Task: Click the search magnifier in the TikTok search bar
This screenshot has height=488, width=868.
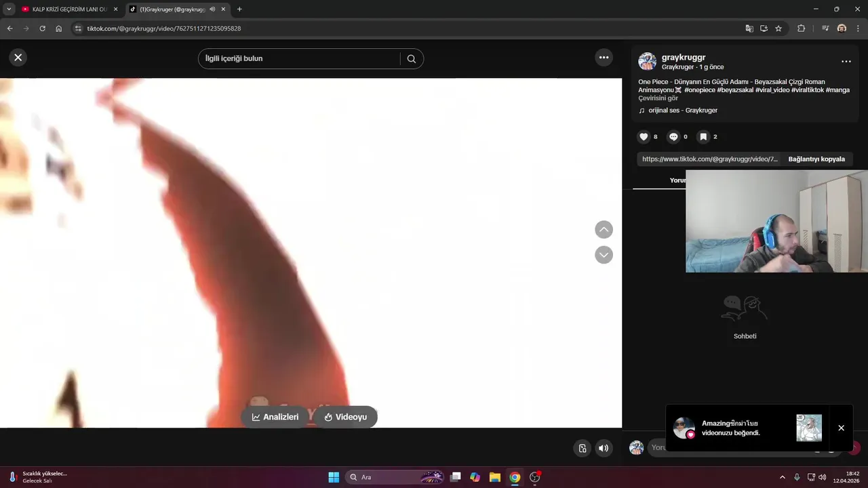Action: point(411,59)
